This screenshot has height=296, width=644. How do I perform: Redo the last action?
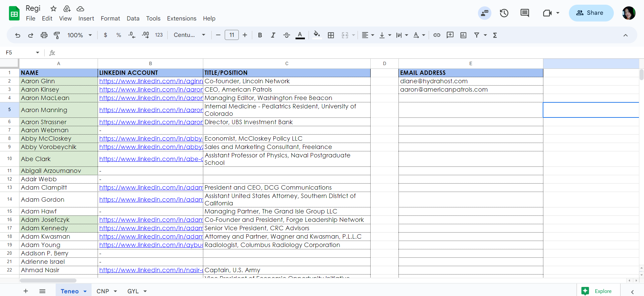(x=31, y=35)
